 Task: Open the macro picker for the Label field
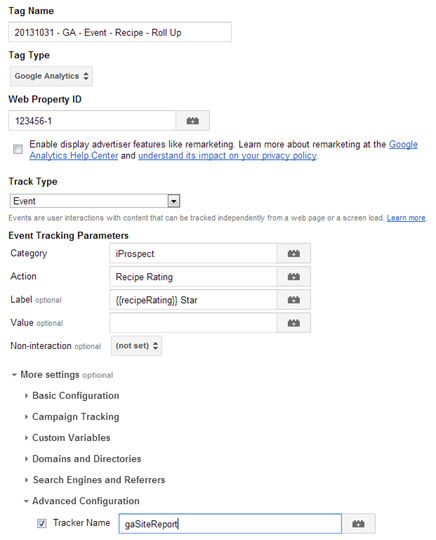tap(293, 300)
